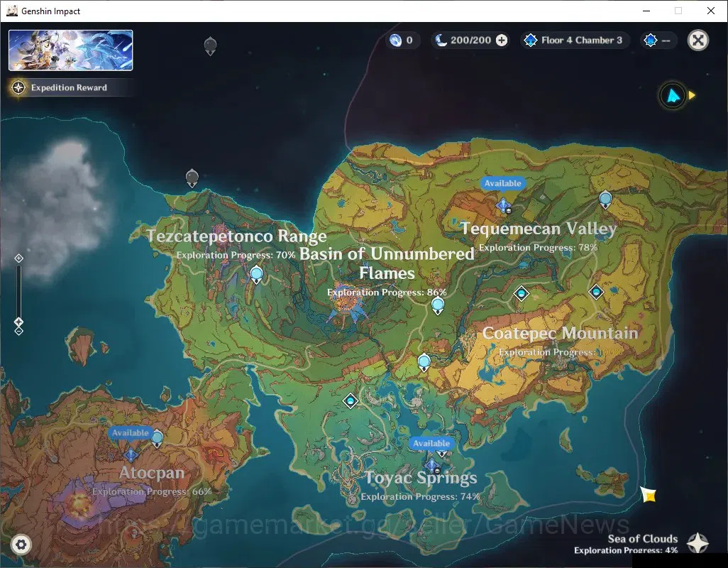This screenshot has height=568, width=728.
Task: Select the domain icon north of Toyac Springs
Action: 351,400
